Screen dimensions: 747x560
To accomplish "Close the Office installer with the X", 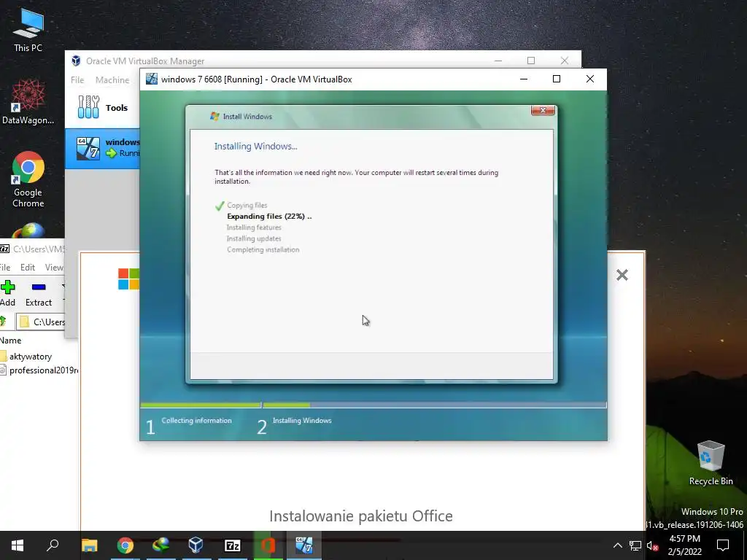I will 622,275.
